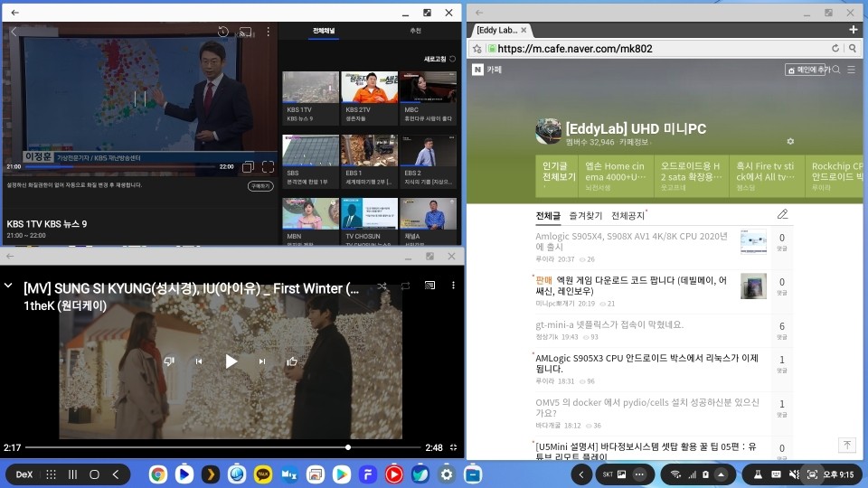Image resolution: width=868 pixels, height=488 pixels.
Task: Select the 전체공지 tab
Action: pyautogui.click(x=627, y=215)
